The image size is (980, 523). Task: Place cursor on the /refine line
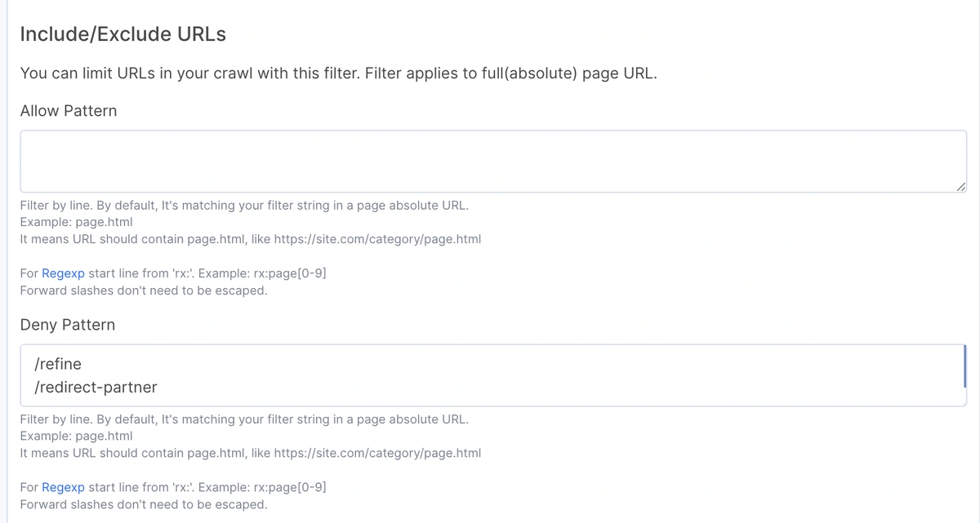[x=58, y=364]
